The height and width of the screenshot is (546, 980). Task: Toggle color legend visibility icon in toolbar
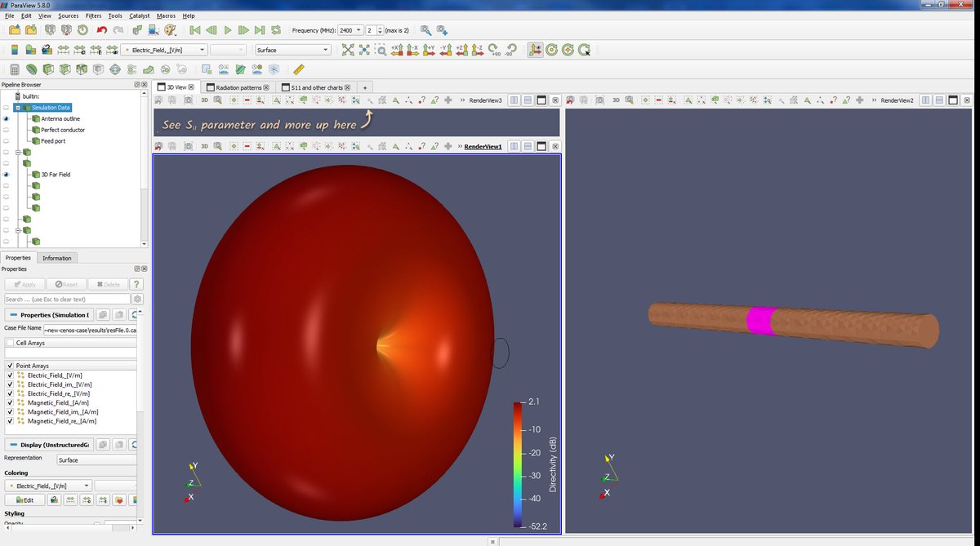click(14, 50)
